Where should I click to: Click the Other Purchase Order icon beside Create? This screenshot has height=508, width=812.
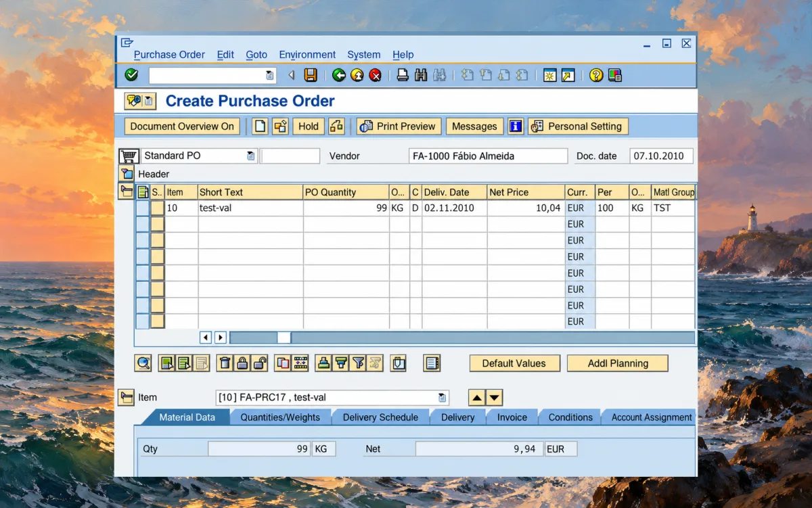click(280, 126)
